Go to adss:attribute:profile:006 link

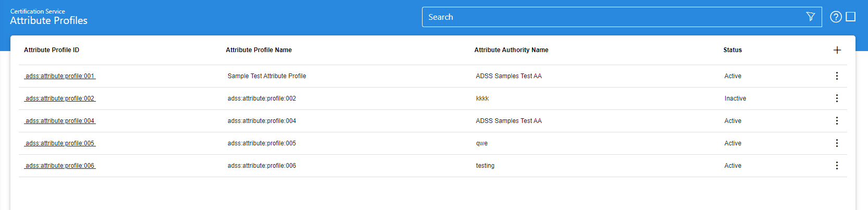coord(60,166)
